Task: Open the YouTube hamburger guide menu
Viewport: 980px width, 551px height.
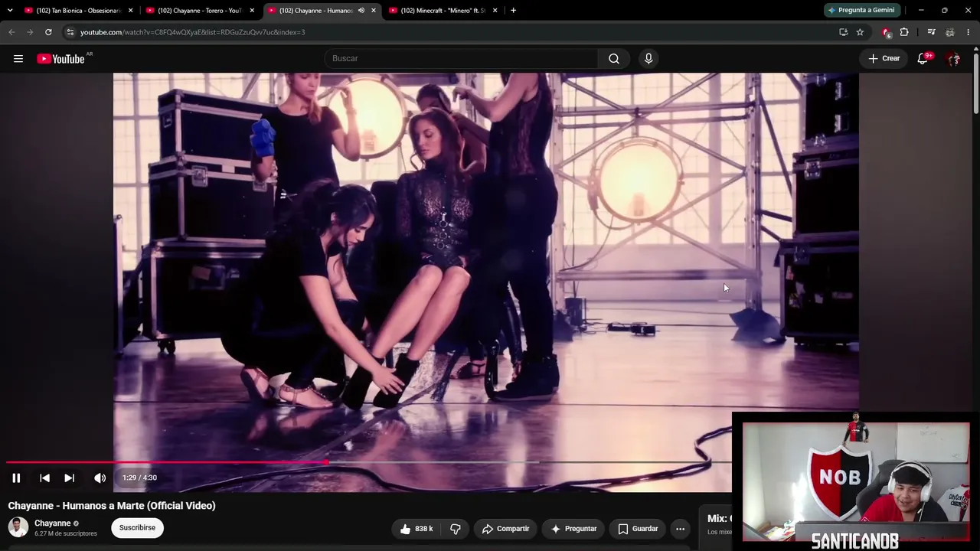Action: coord(18,58)
